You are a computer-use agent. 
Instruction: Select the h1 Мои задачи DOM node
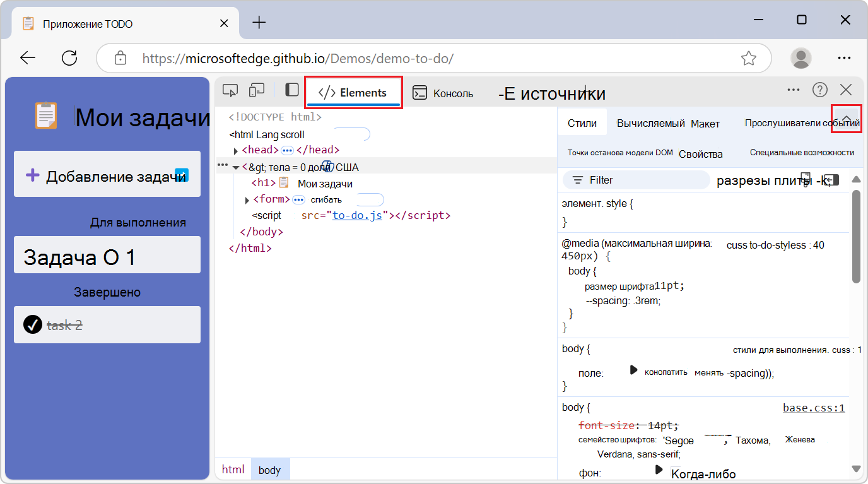click(x=302, y=183)
